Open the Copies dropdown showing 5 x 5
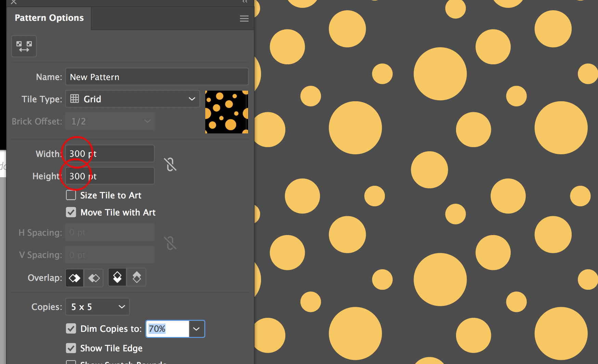The width and height of the screenshot is (598, 364). (x=121, y=307)
